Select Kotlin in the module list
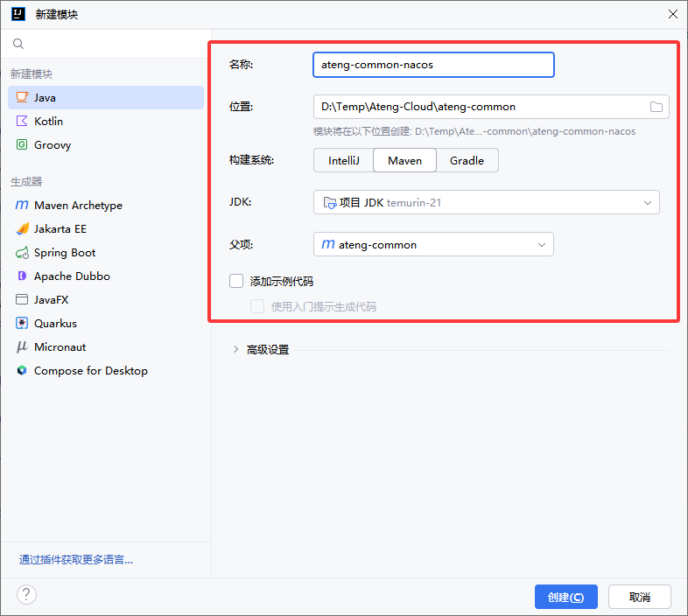Screen dimensions: 688x616 click(x=48, y=122)
